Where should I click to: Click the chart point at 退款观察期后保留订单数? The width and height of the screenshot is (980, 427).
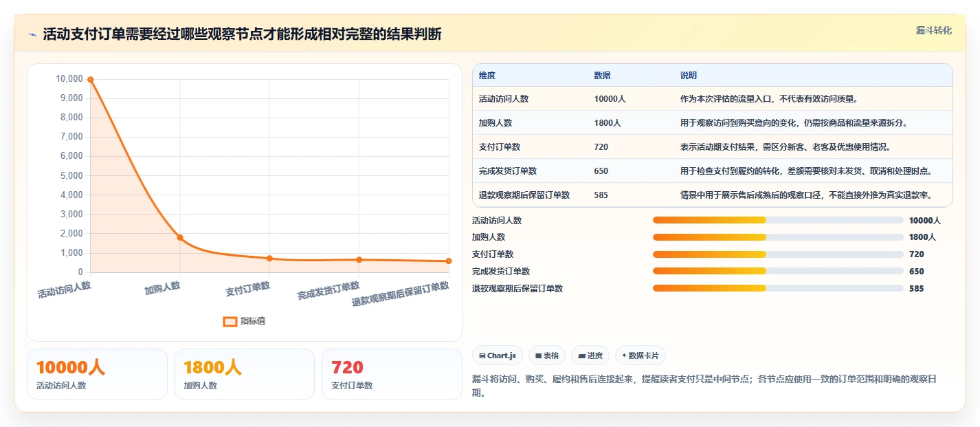pos(449,261)
